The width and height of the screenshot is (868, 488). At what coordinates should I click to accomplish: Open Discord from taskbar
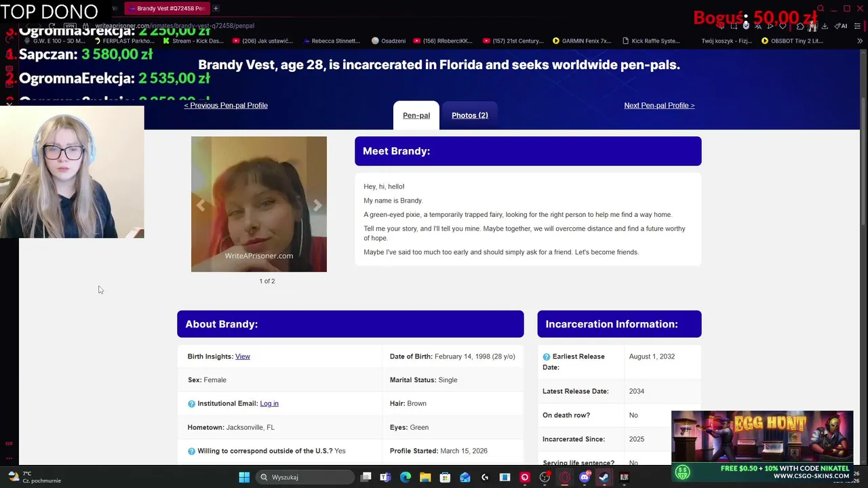tap(585, 477)
